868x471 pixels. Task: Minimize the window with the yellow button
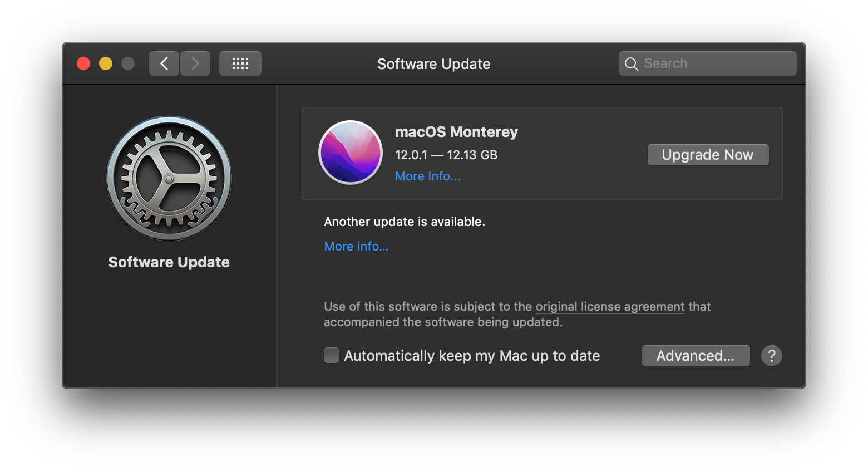[106, 63]
